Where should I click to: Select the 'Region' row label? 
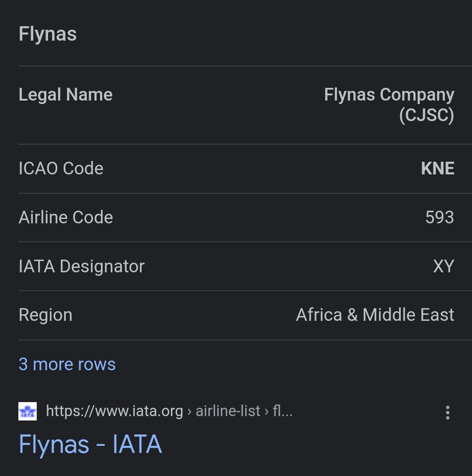click(45, 315)
